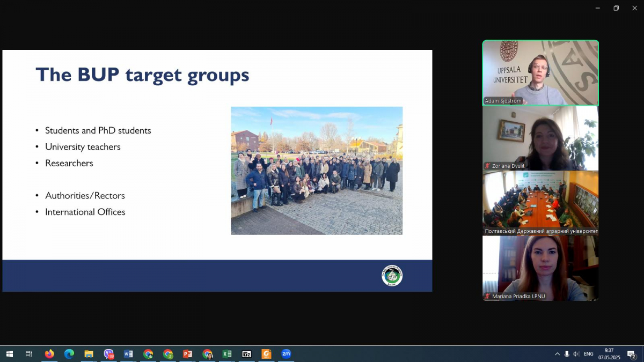Click the Windows Start button
The height and width of the screenshot is (362, 644).
tap(9, 354)
